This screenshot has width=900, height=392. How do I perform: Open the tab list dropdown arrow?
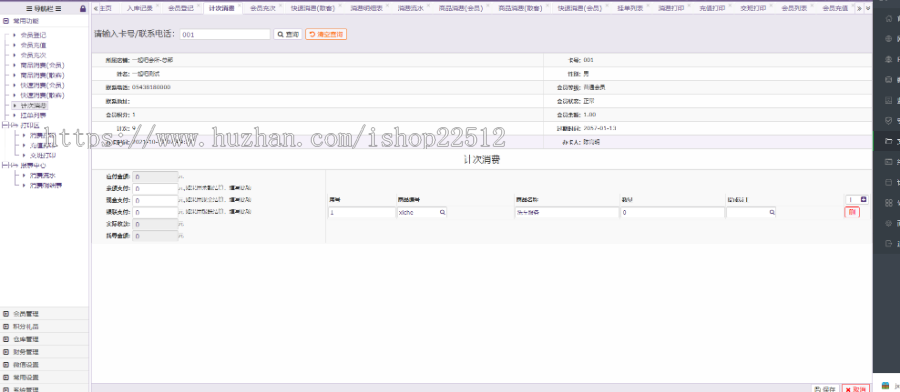867,9
